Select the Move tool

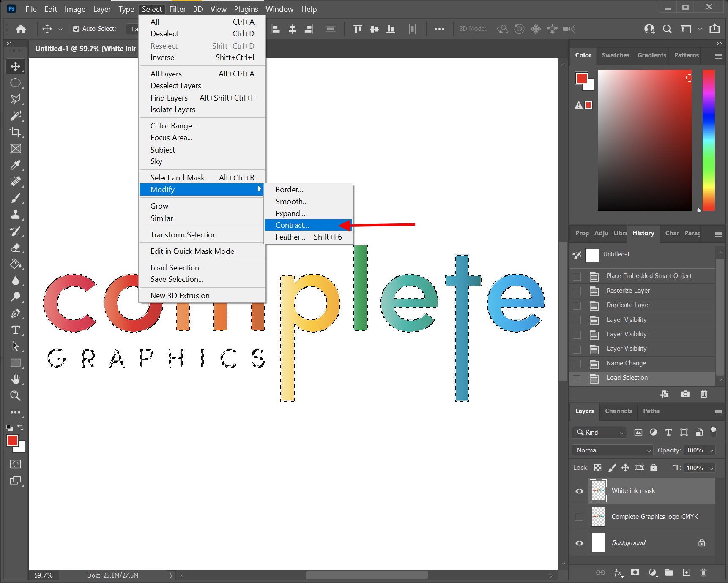click(x=15, y=66)
